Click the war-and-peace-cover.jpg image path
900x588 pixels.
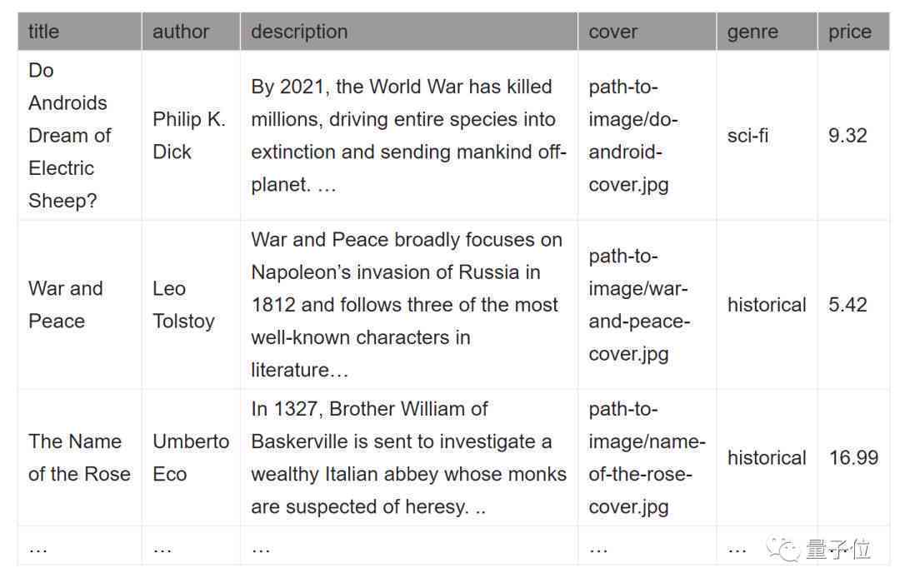(647, 305)
